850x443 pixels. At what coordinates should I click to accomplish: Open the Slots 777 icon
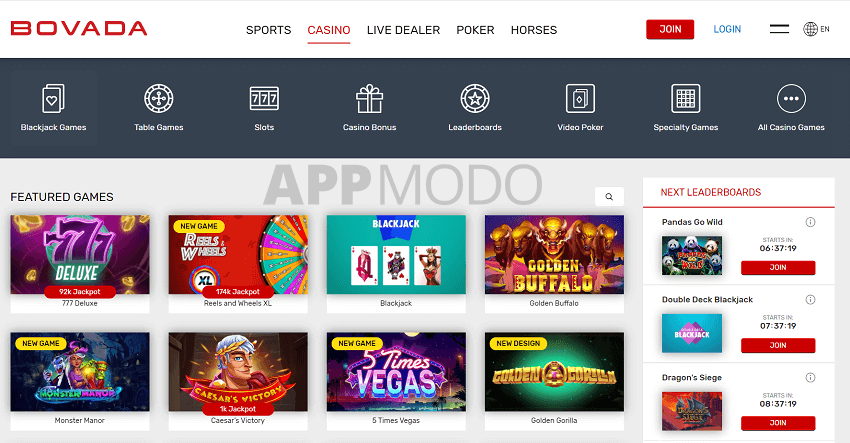pyautogui.click(x=264, y=99)
